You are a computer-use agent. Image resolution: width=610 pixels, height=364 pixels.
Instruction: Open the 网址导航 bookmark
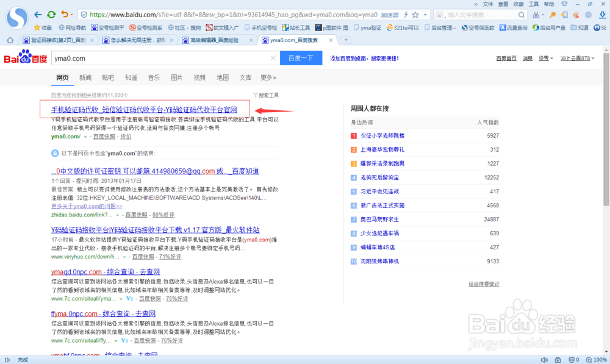pos(73,27)
